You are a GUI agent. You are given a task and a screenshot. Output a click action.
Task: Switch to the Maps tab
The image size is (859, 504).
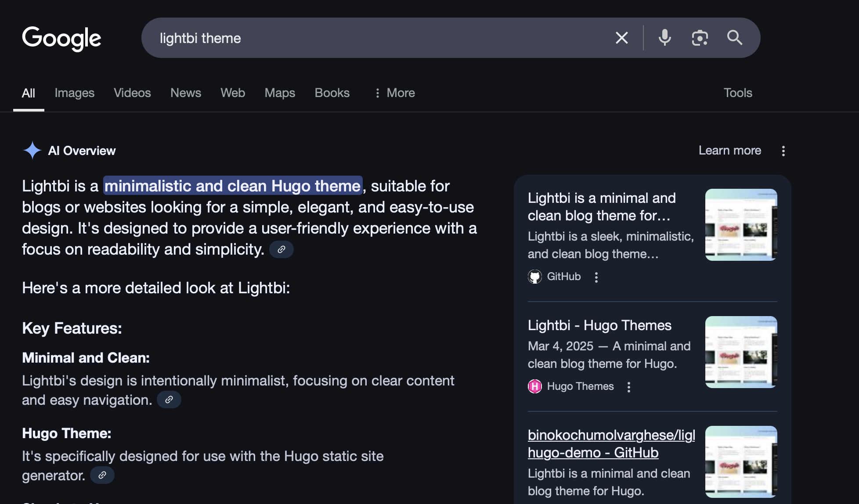(x=280, y=93)
